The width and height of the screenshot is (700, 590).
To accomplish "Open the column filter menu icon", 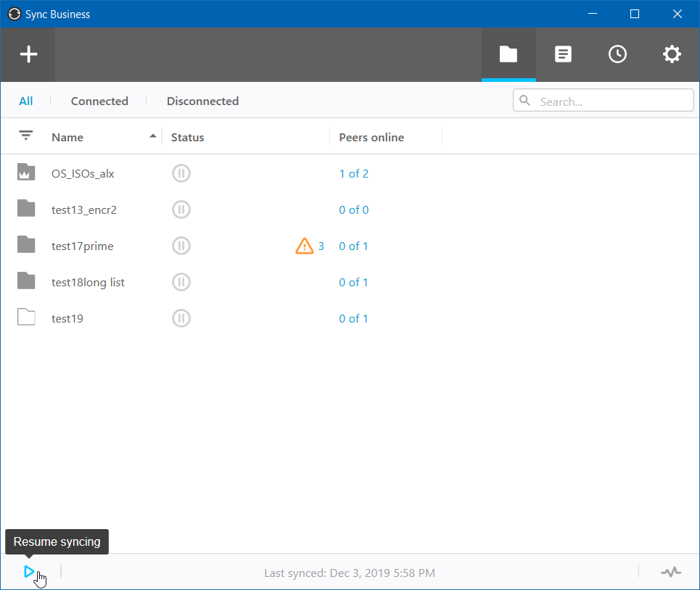I will pyautogui.click(x=26, y=135).
